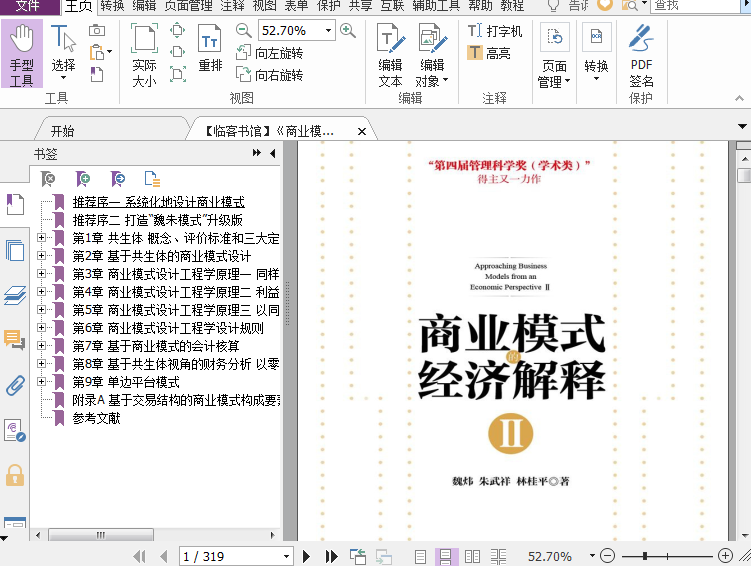Go to the first page
Screen dimensions: 751x566
(x=139, y=556)
